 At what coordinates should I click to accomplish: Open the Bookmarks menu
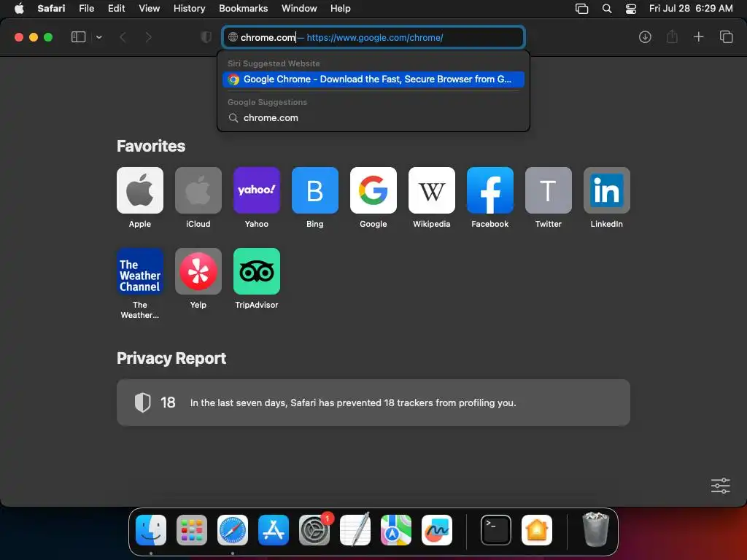(244, 9)
